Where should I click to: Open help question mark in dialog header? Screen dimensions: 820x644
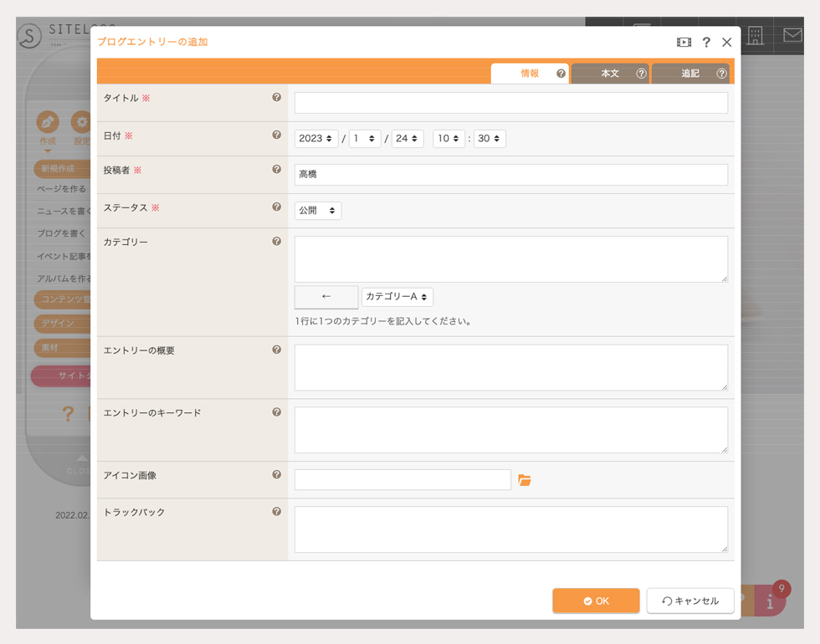pyautogui.click(x=706, y=43)
